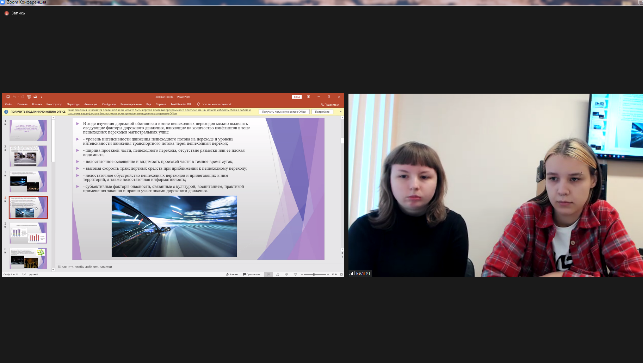Open the ribbon display options menu
Screen dimensions: 643x363
point(308,97)
